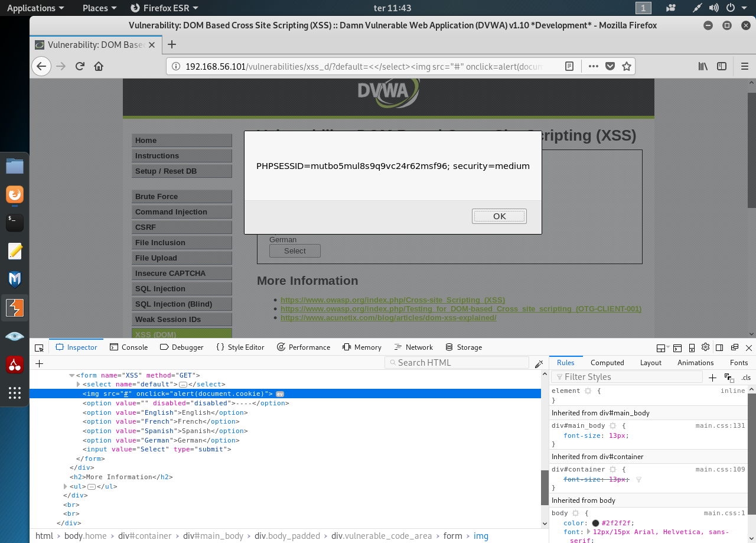Show all applications grid
This screenshot has width=756, height=543.
[x=15, y=393]
